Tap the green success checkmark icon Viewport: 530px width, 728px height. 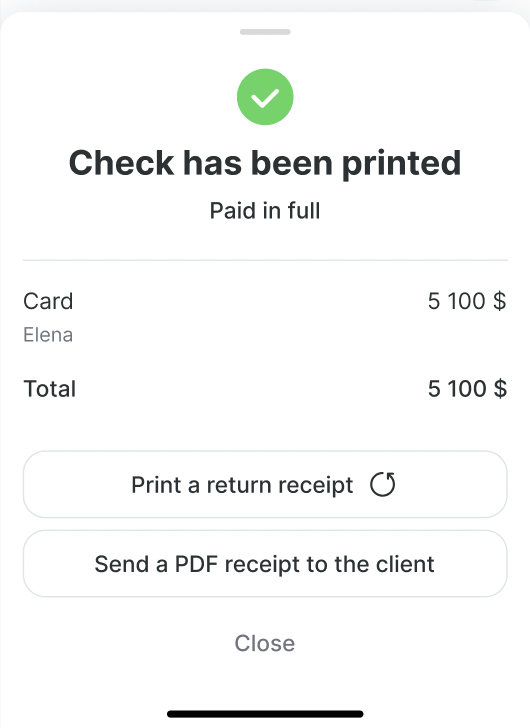tap(265, 97)
